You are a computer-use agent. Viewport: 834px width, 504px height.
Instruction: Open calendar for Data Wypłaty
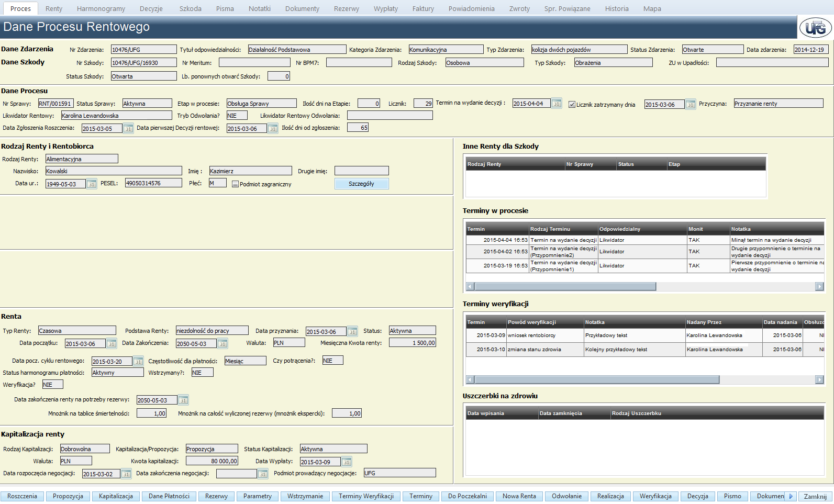(x=347, y=462)
